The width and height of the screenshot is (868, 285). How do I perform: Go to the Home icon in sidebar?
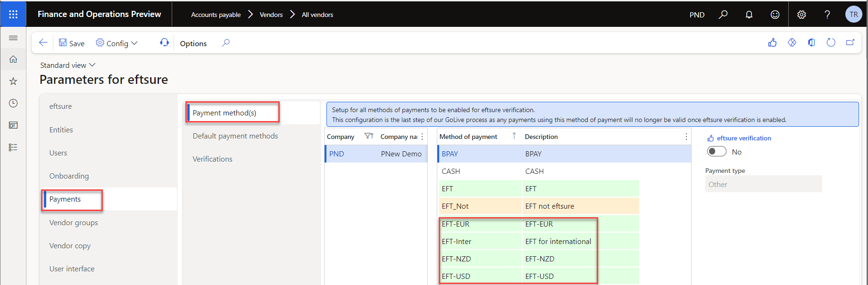13,59
